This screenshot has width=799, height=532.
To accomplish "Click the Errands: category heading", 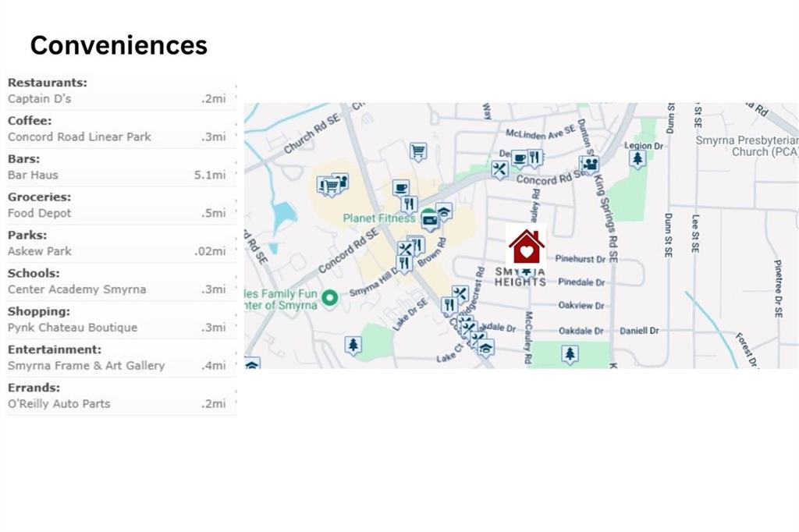I will click(34, 388).
